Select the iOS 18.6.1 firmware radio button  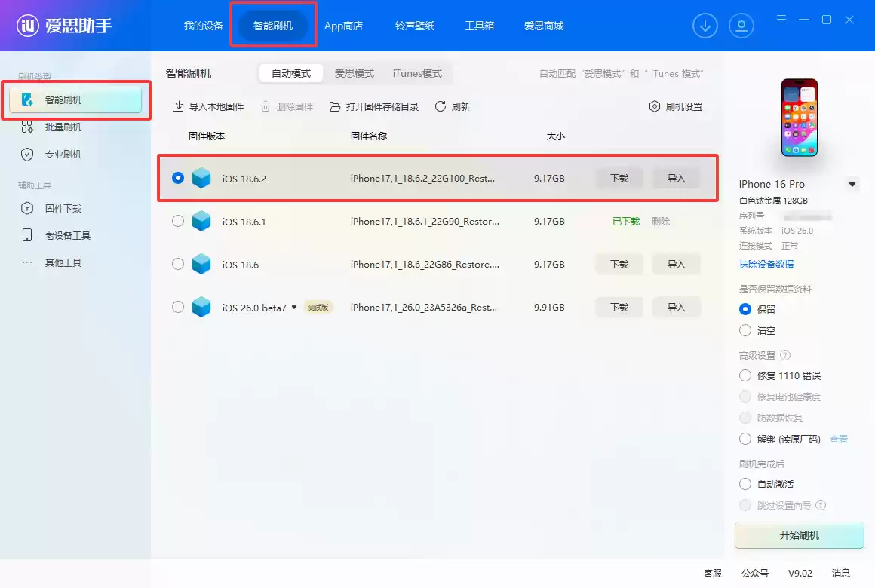[x=178, y=222]
